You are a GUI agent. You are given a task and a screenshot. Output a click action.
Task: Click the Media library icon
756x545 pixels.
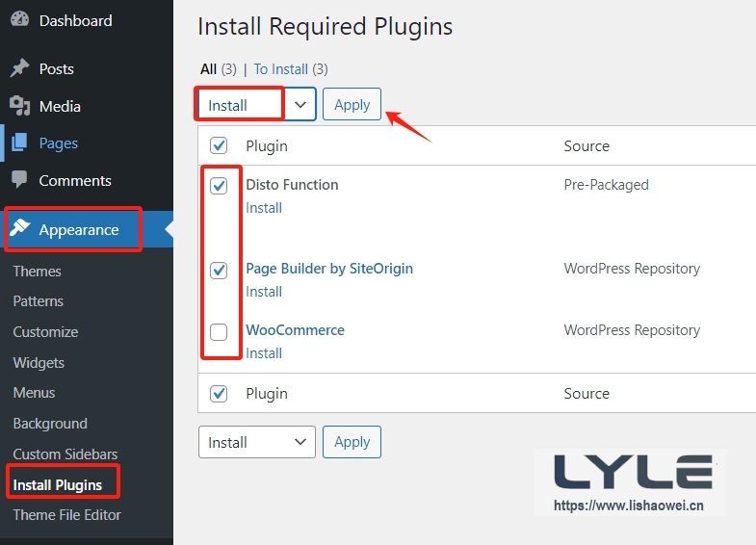pyautogui.click(x=19, y=106)
